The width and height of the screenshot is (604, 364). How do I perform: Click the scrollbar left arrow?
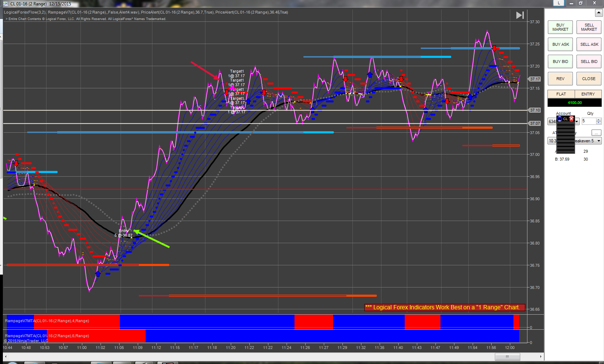click(5, 356)
